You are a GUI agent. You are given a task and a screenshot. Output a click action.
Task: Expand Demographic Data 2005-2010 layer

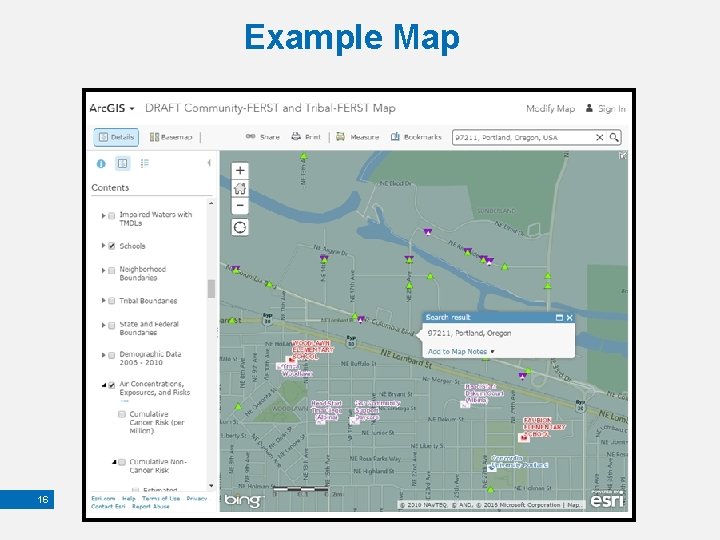[x=103, y=355]
